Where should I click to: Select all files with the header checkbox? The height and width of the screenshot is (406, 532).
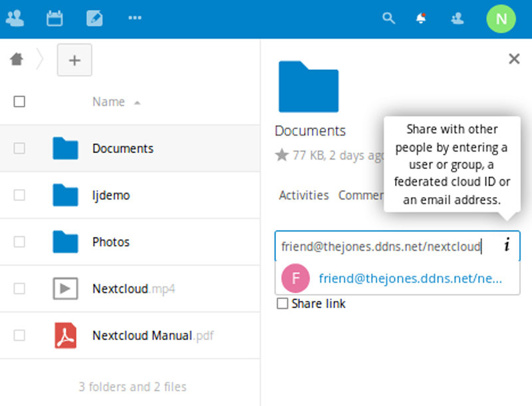tap(19, 101)
